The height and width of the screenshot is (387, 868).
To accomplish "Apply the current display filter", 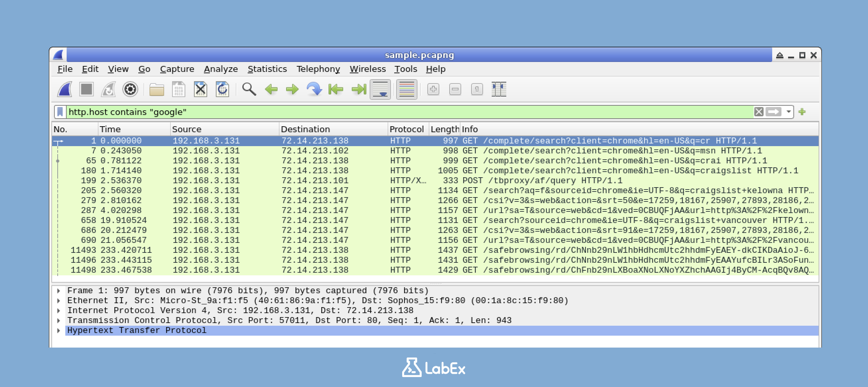I will click(774, 112).
